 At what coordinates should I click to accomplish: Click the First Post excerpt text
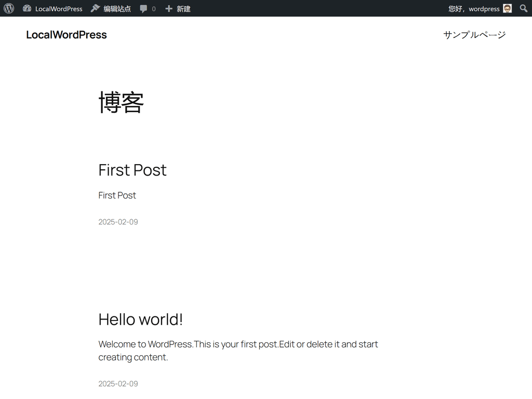tap(117, 195)
